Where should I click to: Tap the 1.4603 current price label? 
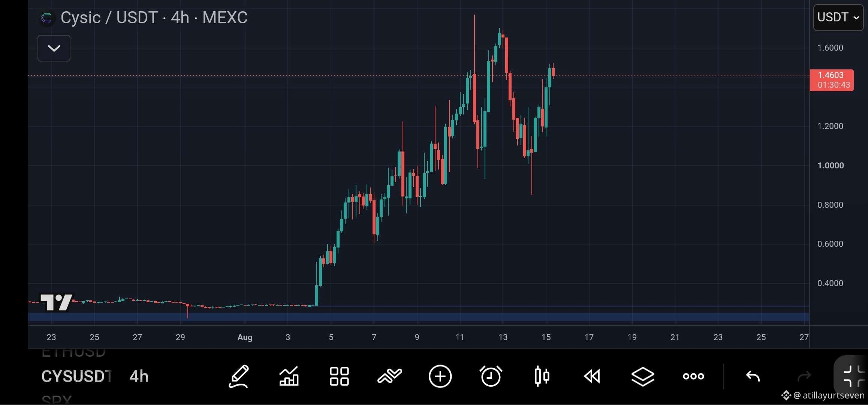click(x=831, y=75)
